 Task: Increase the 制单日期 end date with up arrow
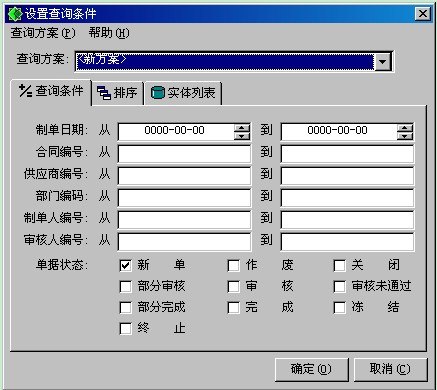tap(405, 128)
